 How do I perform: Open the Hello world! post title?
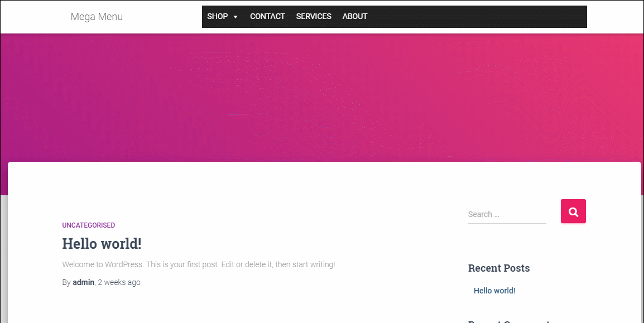coord(102,243)
